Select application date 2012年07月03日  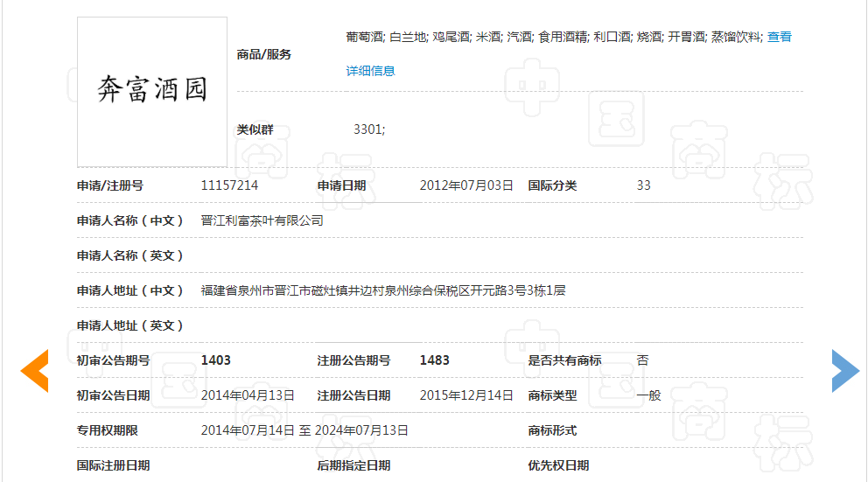click(x=466, y=185)
